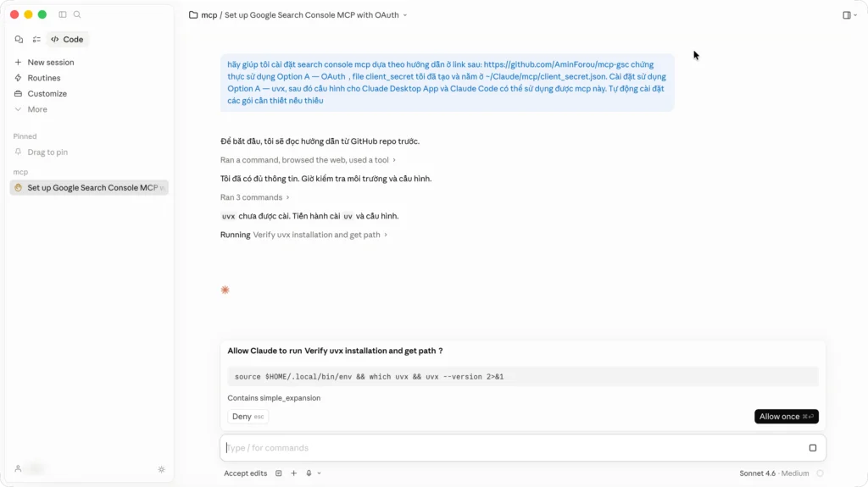Viewport: 868px width, 487px height.
Task: Toggle the Accept edits mode
Action: [x=245, y=473]
